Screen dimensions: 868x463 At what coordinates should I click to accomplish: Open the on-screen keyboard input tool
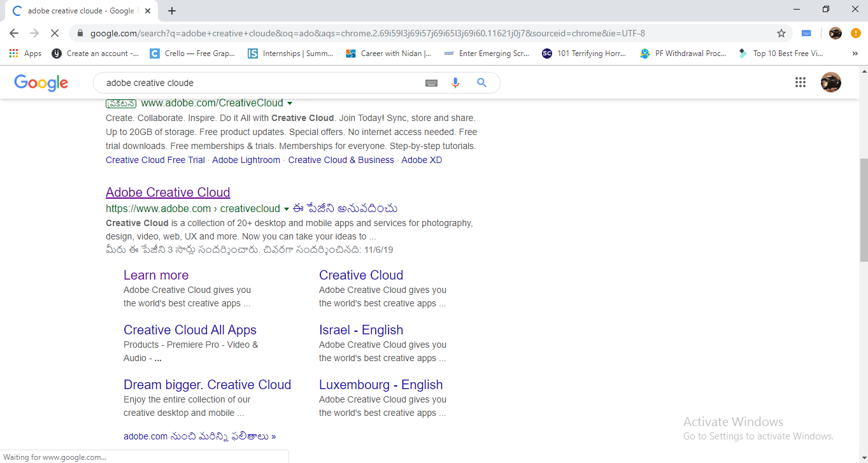point(431,82)
